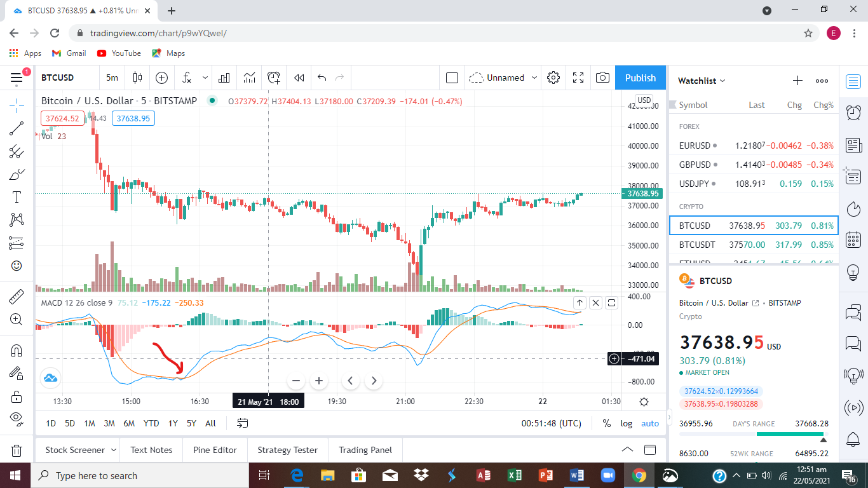Toggle magnet mode for drawings

(17, 351)
